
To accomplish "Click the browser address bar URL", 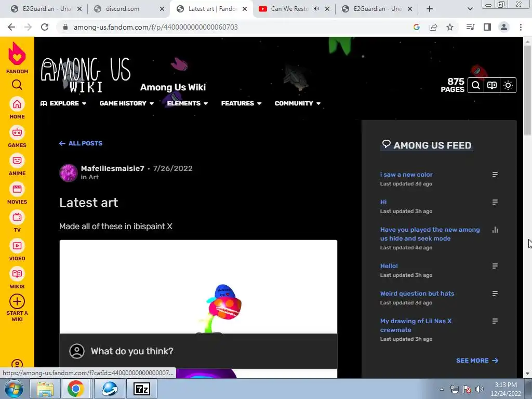I will pos(156,27).
